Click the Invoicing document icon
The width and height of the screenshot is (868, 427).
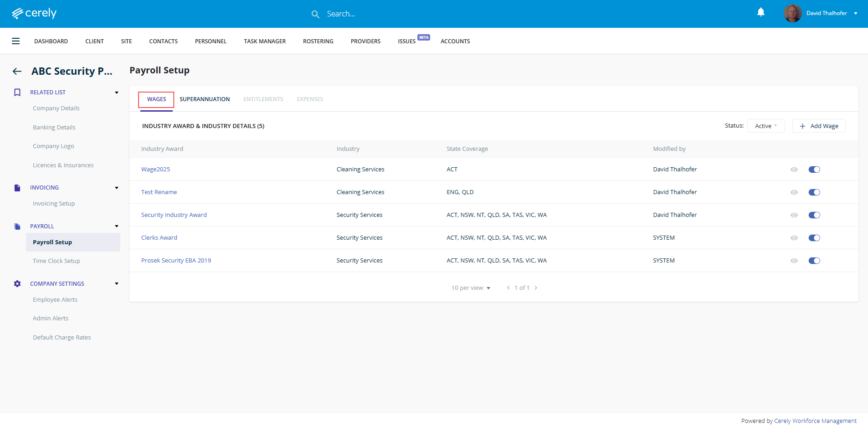point(17,188)
